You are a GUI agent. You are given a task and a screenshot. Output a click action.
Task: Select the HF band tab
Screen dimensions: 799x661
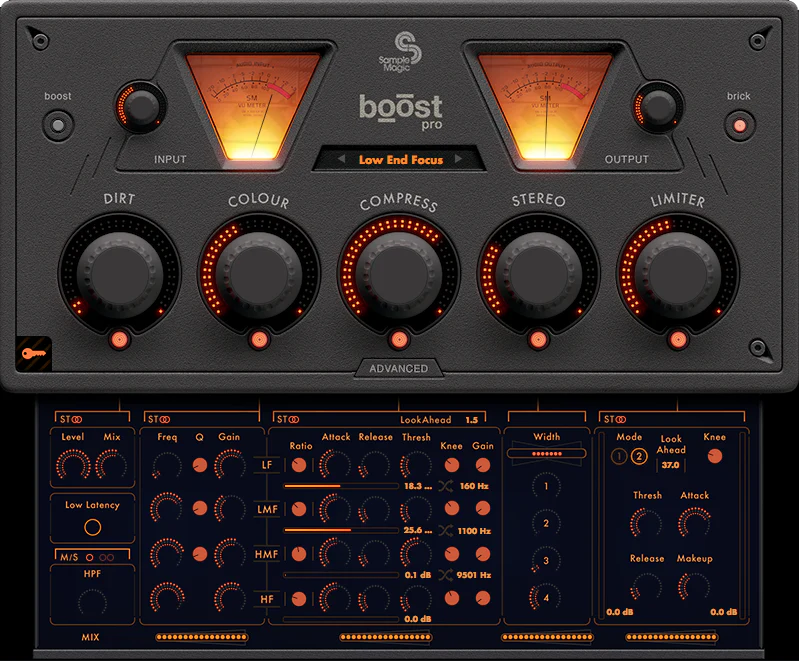click(267, 599)
